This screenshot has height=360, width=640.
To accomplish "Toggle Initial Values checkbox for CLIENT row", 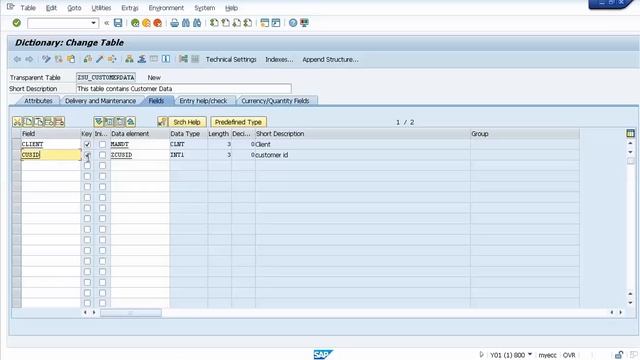I will pyautogui.click(x=102, y=144).
